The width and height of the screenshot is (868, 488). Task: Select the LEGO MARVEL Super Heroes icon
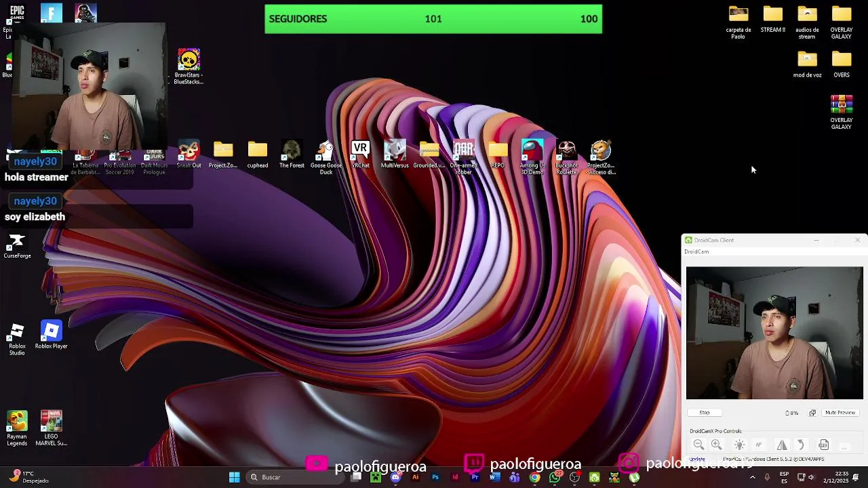(51, 428)
